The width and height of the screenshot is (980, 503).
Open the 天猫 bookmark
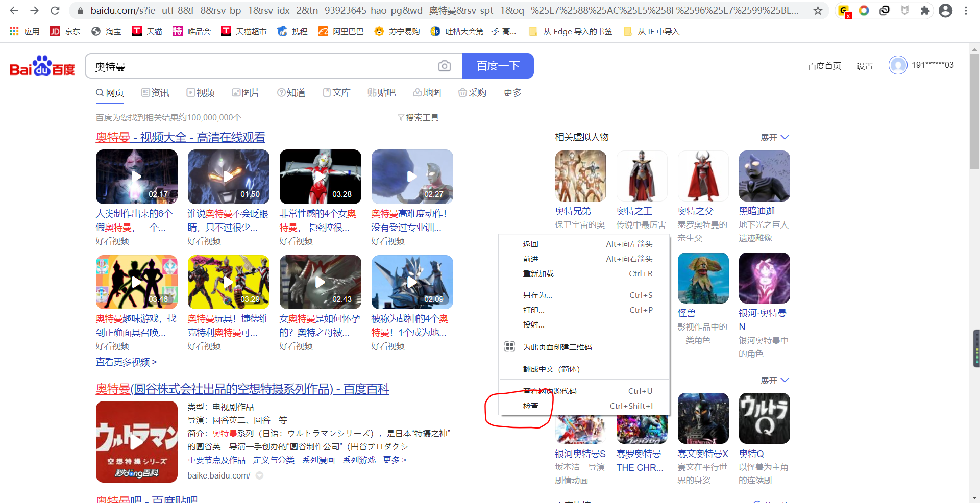pos(147,31)
